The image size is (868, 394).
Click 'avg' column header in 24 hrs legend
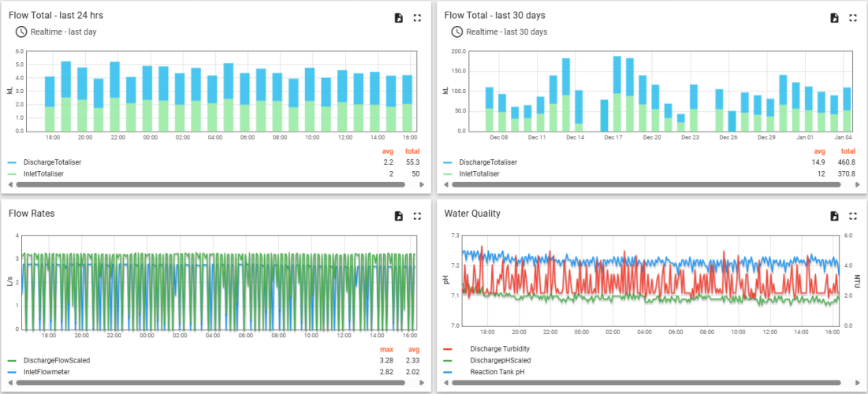pyautogui.click(x=388, y=151)
